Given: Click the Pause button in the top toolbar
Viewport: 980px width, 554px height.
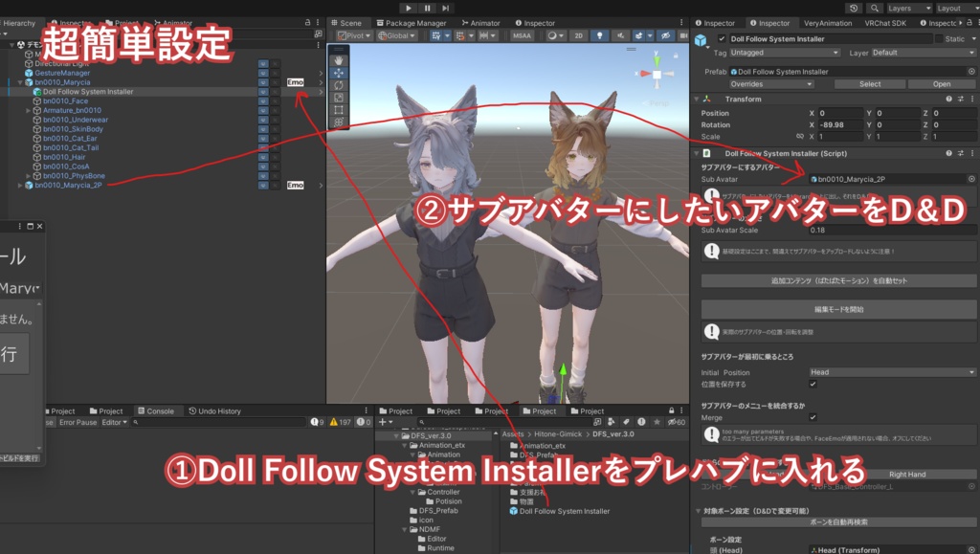Looking at the screenshot, I should (427, 8).
